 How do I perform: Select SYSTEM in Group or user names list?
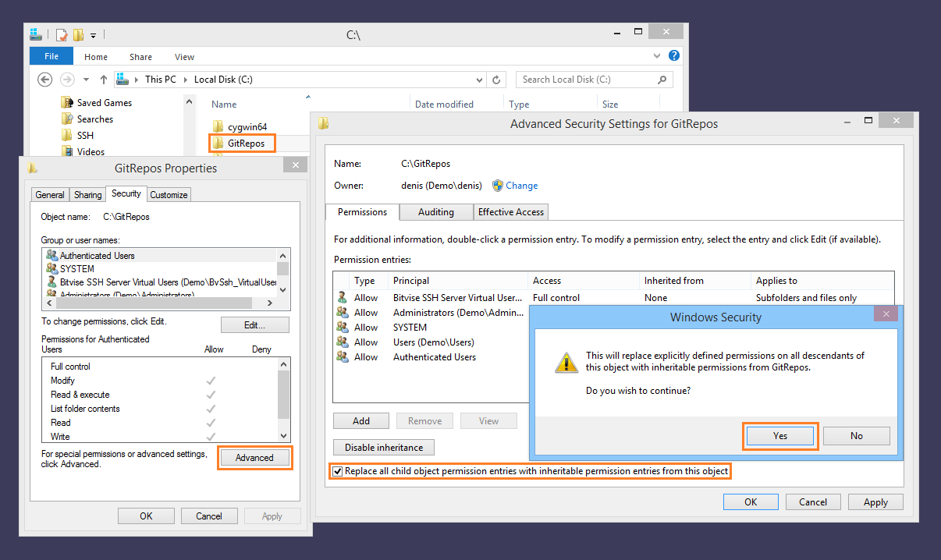pyautogui.click(x=160, y=268)
